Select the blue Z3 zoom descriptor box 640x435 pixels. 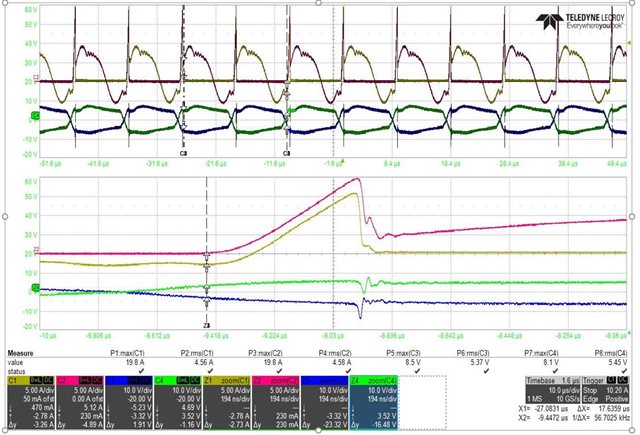click(x=325, y=402)
